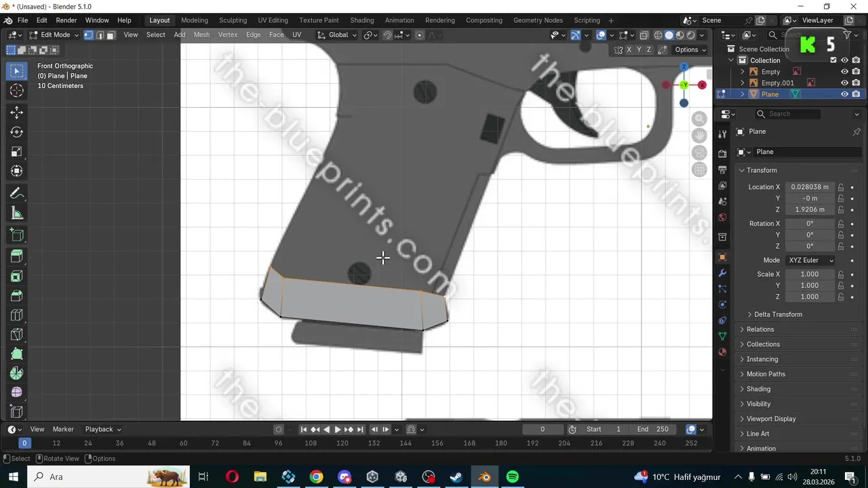868x488 pixels.
Task: Switch to the Modeling workspace tab
Action: click(x=195, y=20)
